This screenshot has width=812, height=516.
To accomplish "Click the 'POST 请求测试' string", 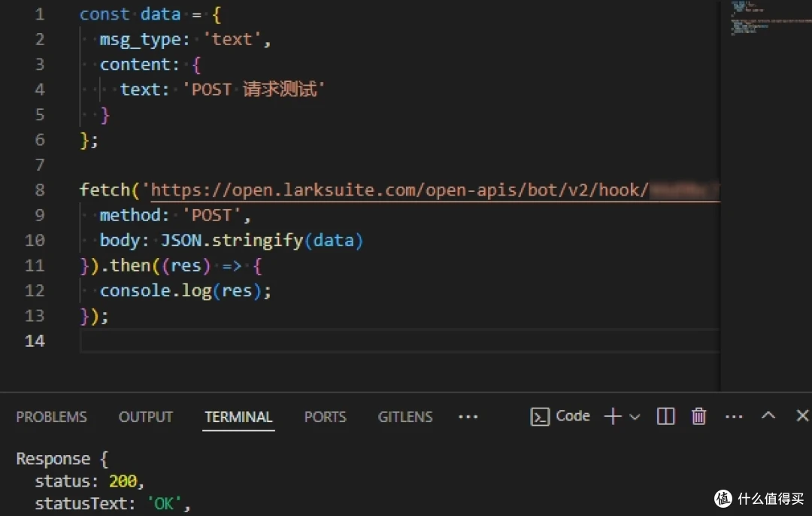I will click(254, 89).
